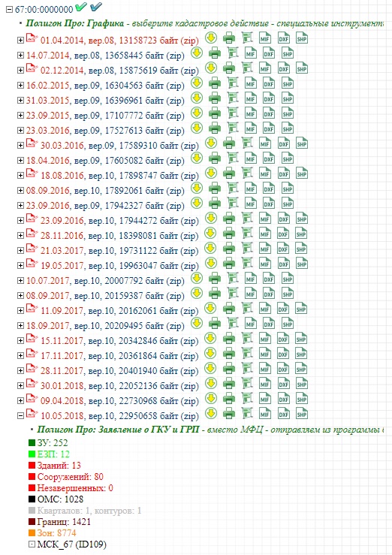Open the PDF icon for the 30.03.2016 entry
Screen dimensions: 392x555
coord(32,143)
